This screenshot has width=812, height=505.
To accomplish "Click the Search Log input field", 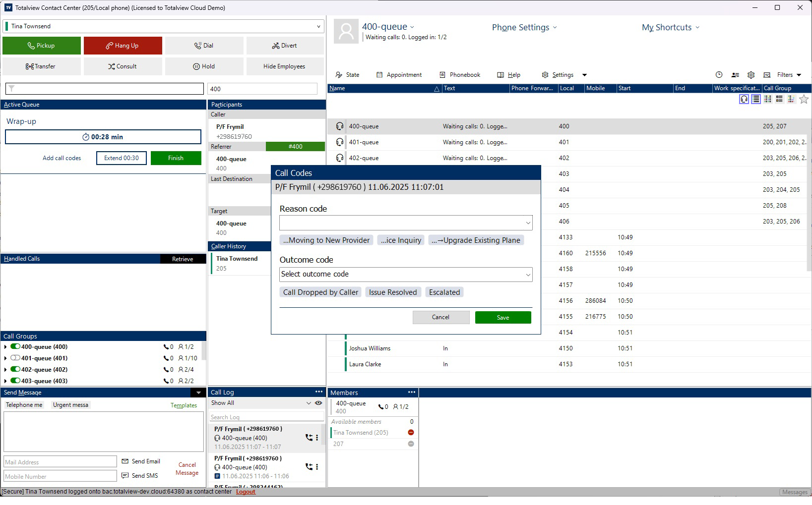I will (x=266, y=417).
